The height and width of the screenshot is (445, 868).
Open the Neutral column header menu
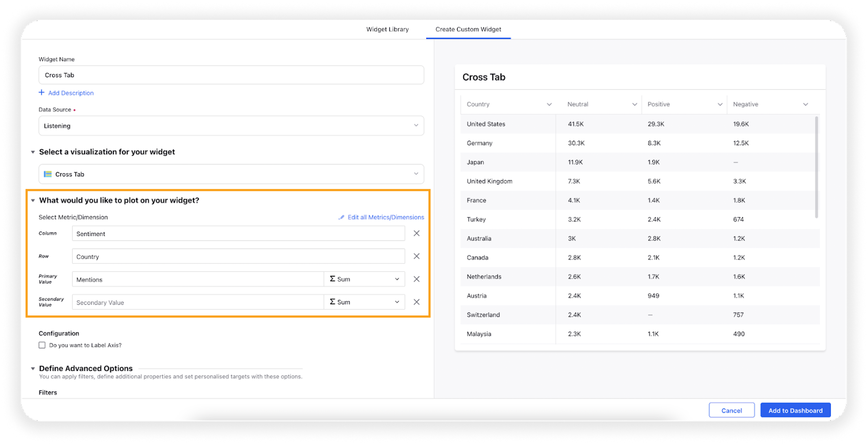pos(634,104)
